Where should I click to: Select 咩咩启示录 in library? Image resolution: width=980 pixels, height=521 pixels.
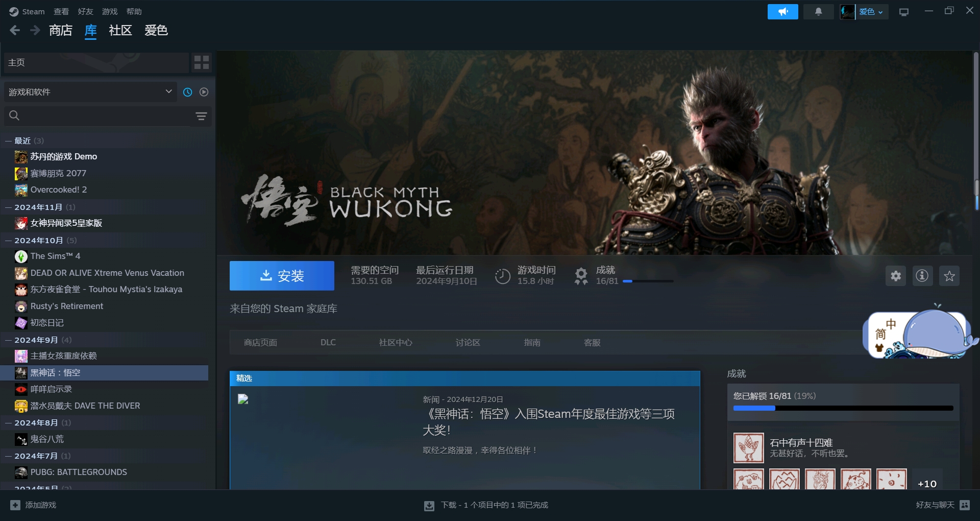click(105, 389)
